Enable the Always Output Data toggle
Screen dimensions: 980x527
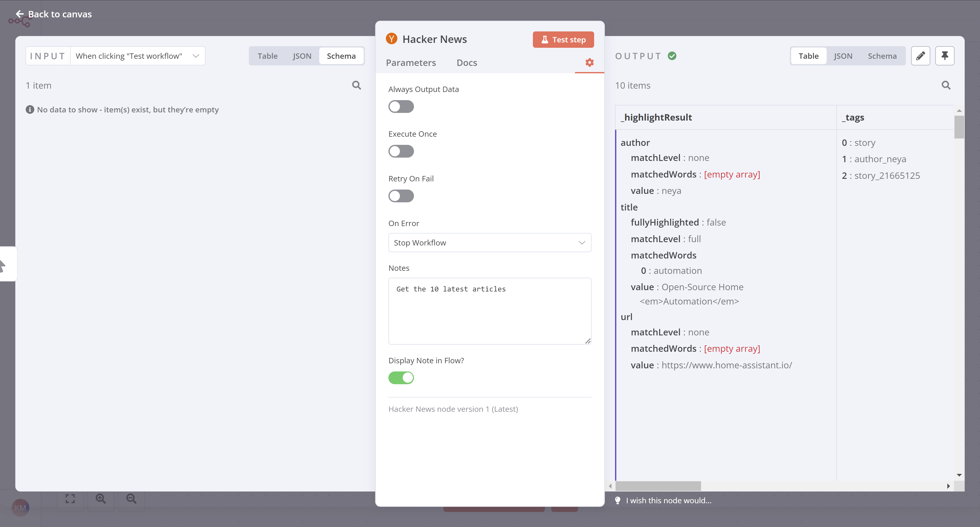401,107
